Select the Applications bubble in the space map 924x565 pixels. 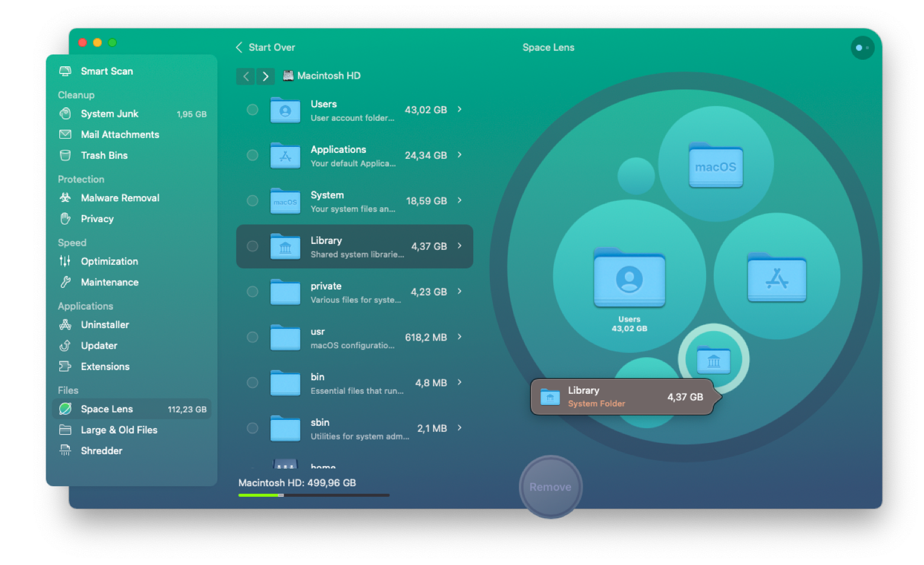(x=777, y=276)
